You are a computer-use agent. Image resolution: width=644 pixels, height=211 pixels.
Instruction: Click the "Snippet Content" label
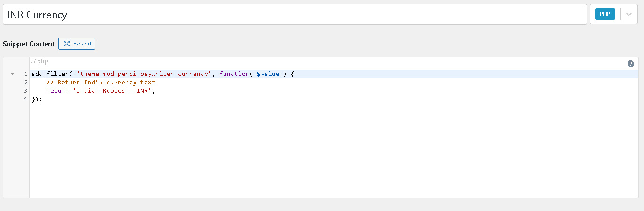click(x=29, y=44)
